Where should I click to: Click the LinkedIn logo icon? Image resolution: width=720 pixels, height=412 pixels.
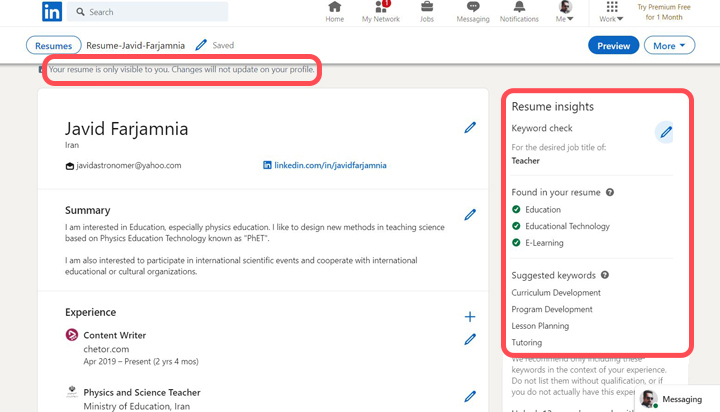pyautogui.click(x=52, y=12)
